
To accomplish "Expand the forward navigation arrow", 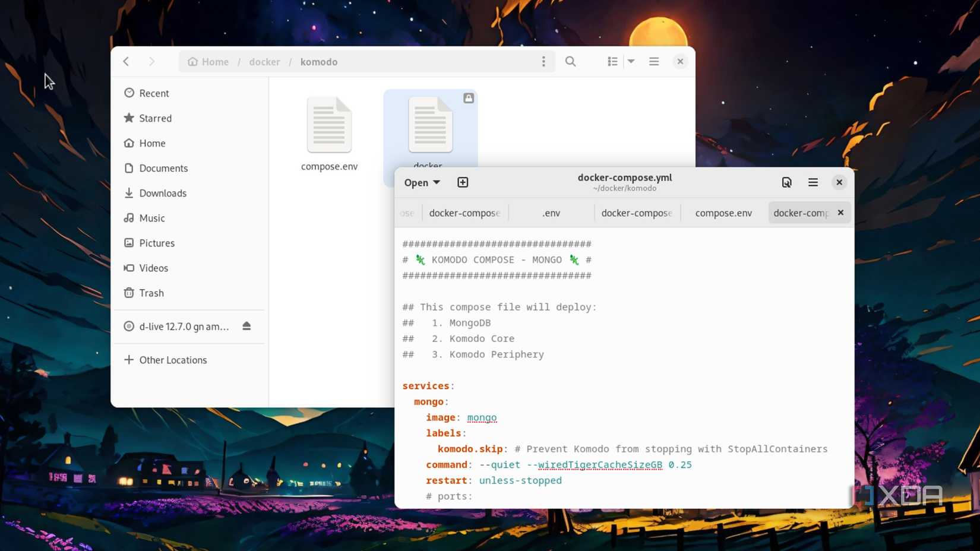I will (152, 61).
